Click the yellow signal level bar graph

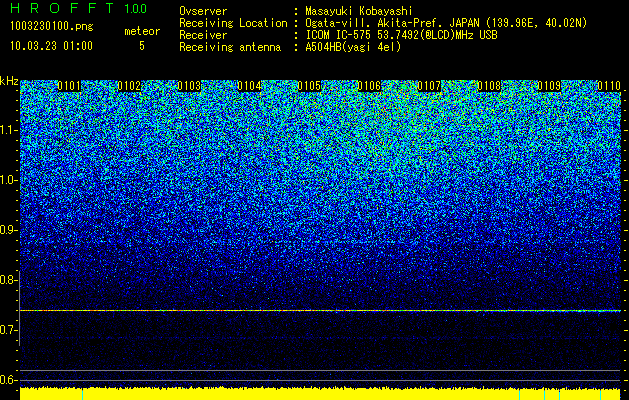tap(320, 394)
